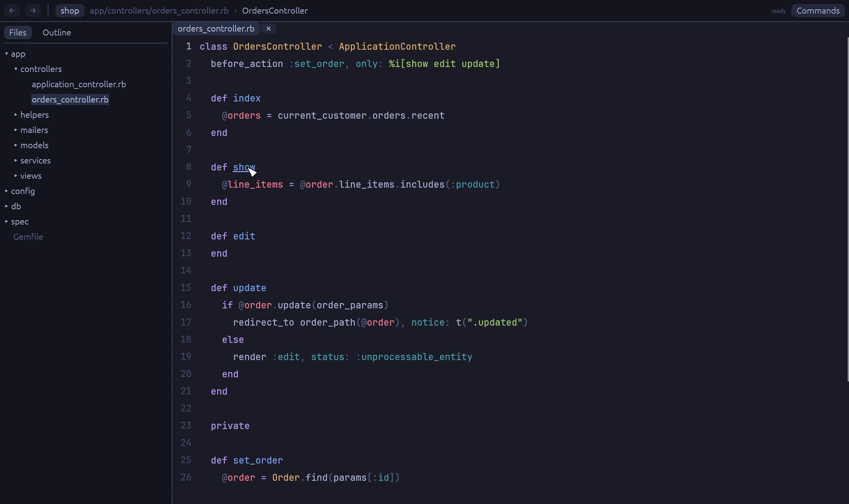Click line number 15 in gutter

click(186, 288)
